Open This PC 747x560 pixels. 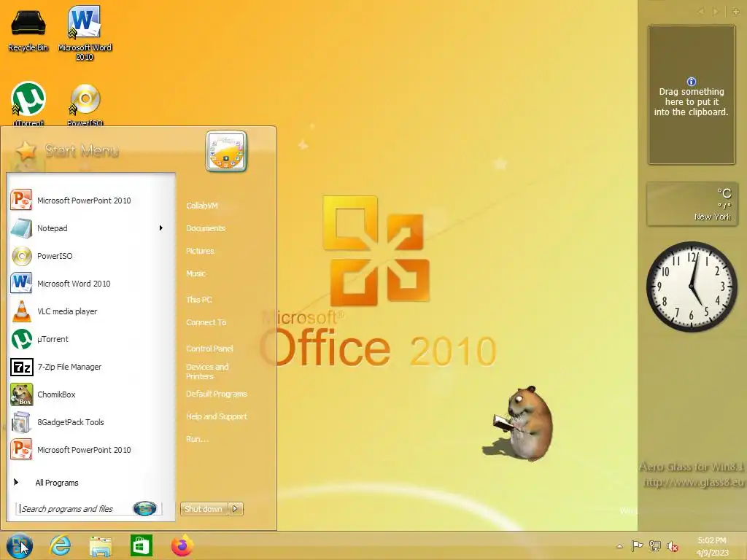(x=198, y=300)
